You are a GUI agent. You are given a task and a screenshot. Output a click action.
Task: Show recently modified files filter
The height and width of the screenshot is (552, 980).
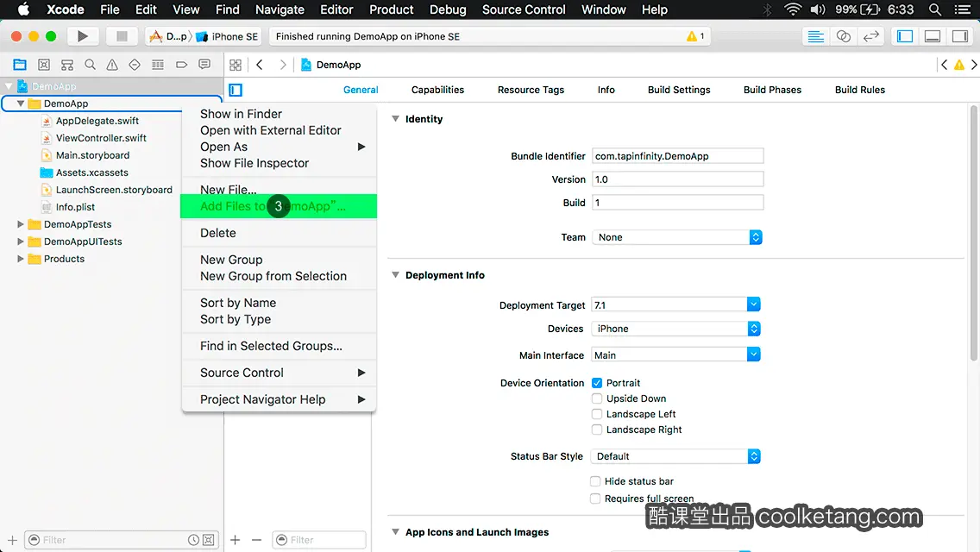coord(194,540)
